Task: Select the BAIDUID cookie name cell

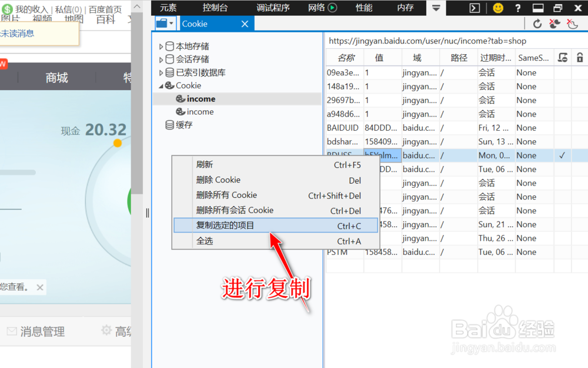Action: 345,128
